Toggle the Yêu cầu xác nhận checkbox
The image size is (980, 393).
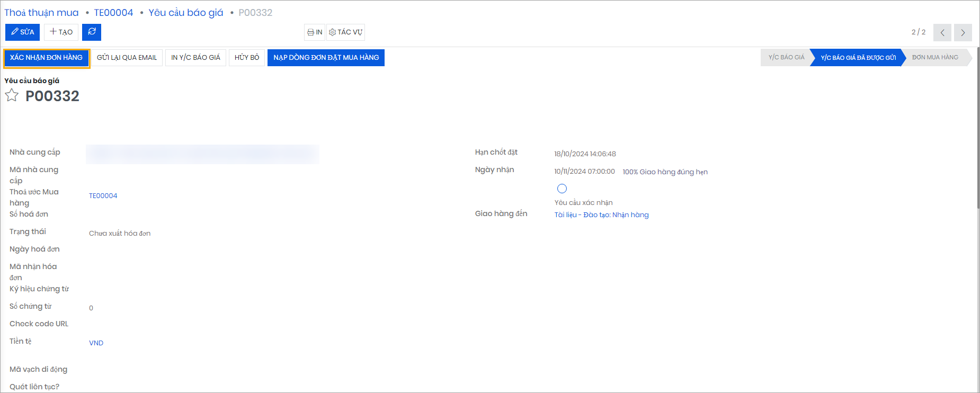[x=562, y=189]
